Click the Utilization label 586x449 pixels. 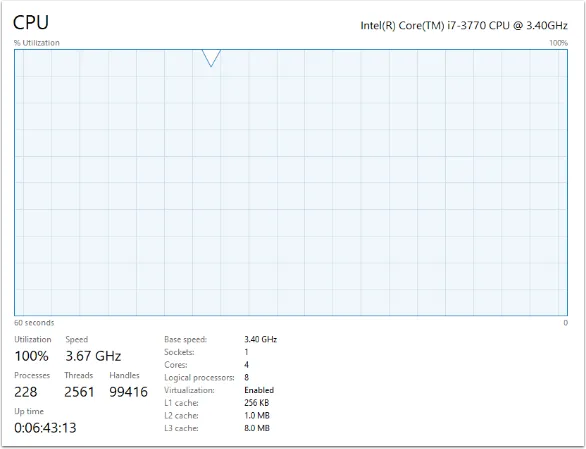point(33,339)
